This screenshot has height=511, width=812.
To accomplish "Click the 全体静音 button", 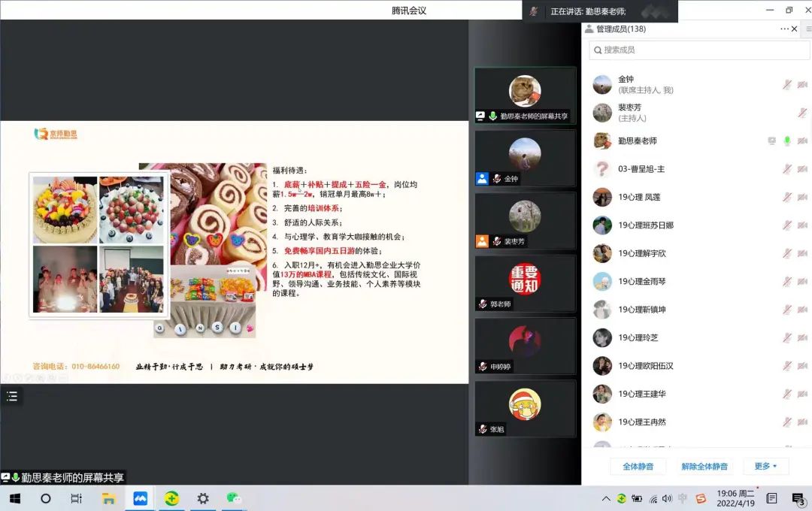I will [x=638, y=467].
